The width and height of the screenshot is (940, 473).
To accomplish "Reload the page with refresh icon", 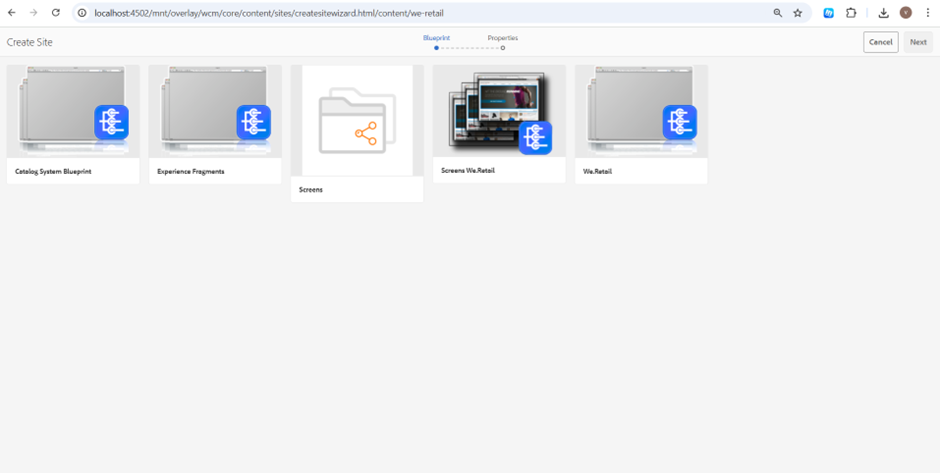I will (x=55, y=13).
